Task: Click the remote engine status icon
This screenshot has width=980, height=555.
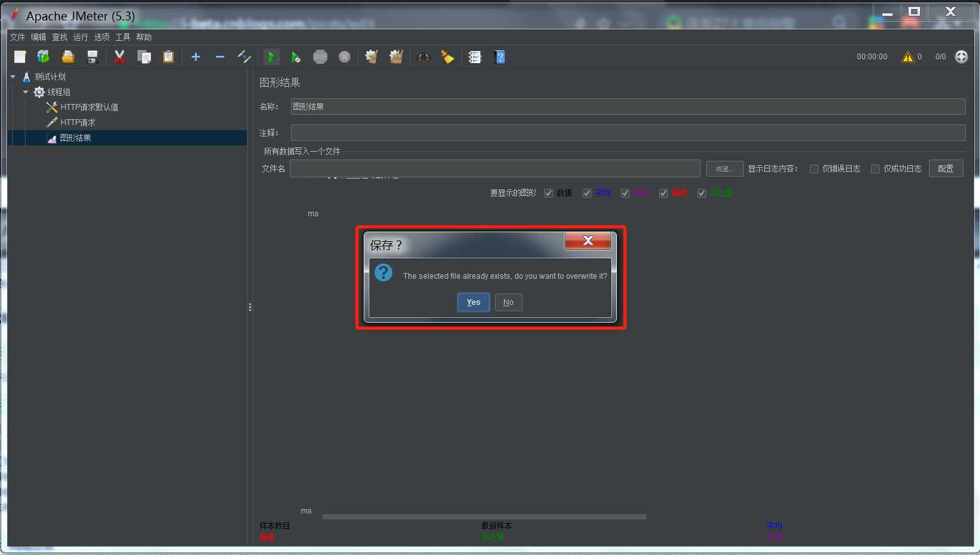Action: click(x=961, y=57)
